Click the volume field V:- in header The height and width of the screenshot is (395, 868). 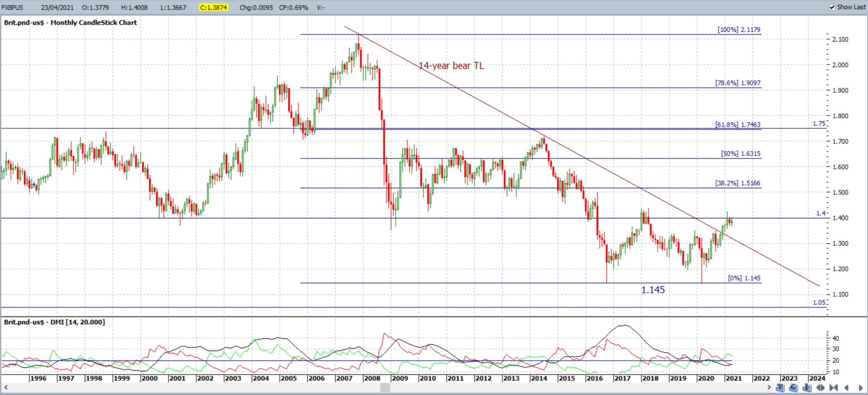click(321, 7)
